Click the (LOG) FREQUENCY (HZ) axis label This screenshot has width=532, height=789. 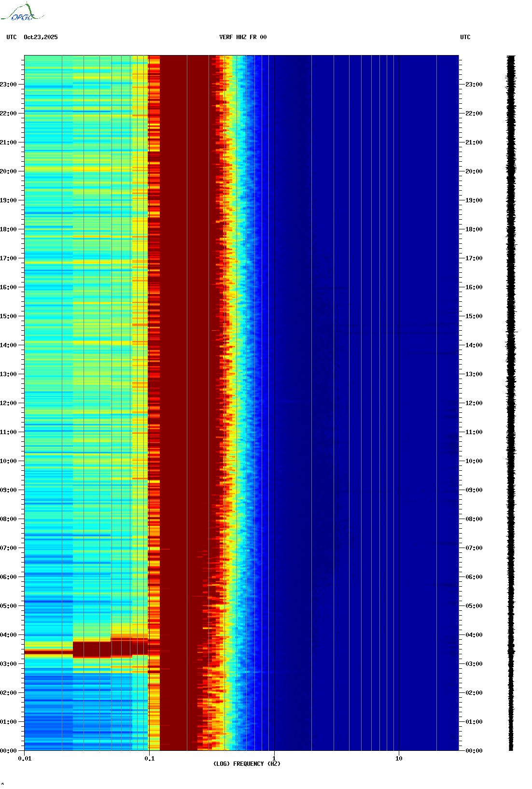(247, 763)
